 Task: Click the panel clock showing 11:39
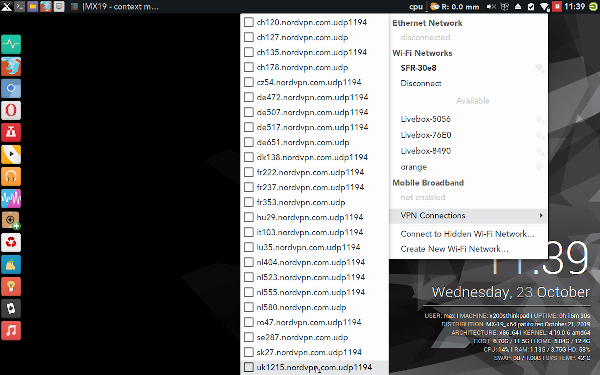574,7
